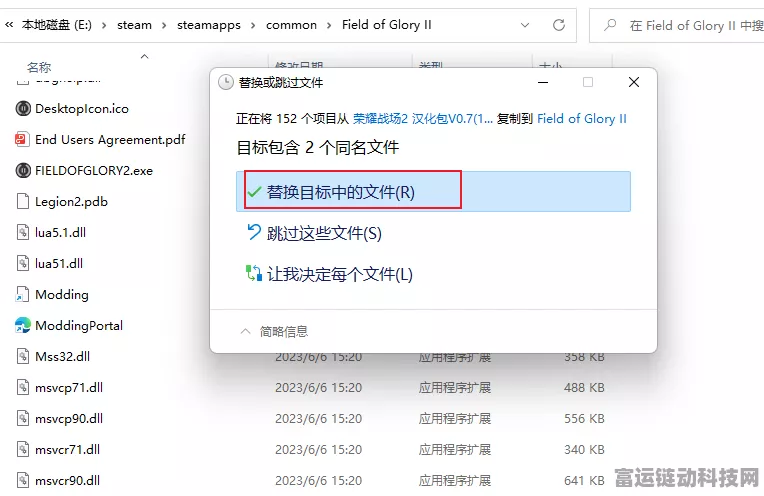Expand subfolders after steamapps breadcrumb
Viewport: 764px width, 496px height.
pos(253,25)
